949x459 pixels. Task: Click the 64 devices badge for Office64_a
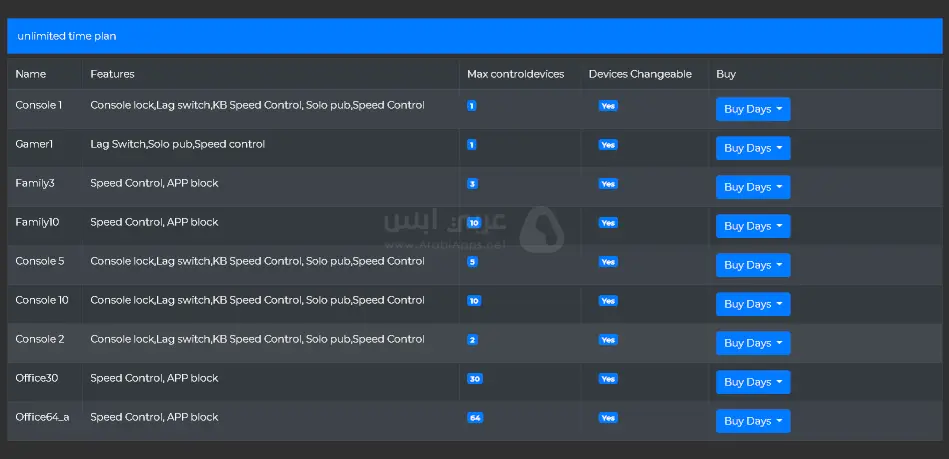[x=475, y=418]
